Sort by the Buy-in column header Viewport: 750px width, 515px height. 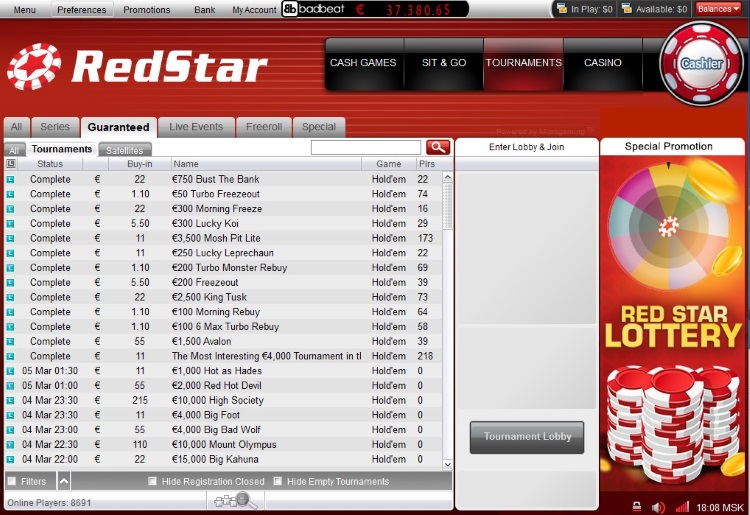tap(140, 164)
